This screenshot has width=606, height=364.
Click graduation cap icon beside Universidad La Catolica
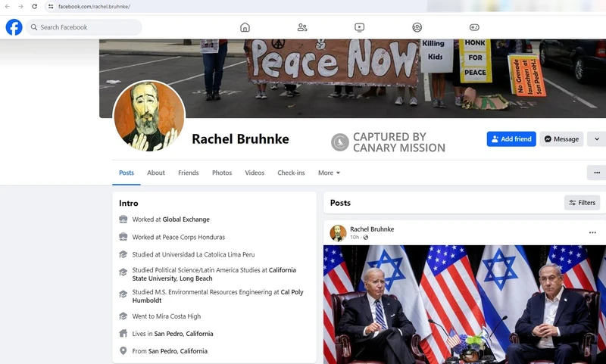[123, 254]
